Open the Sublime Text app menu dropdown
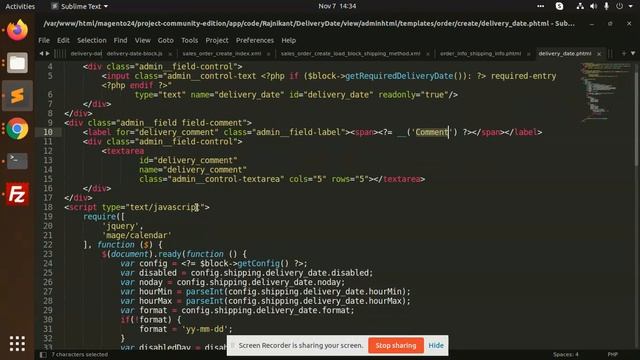Viewport: 640px width, 360px height. 80,6
